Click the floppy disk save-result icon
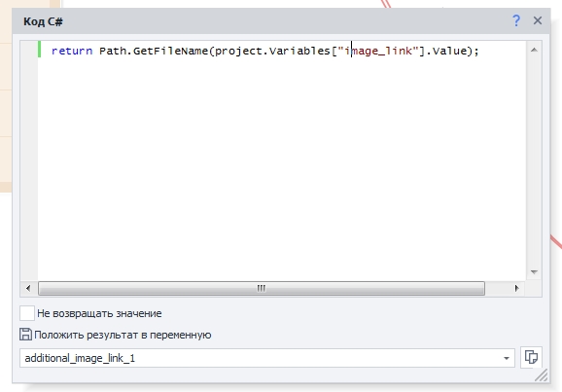Image resolution: width=562 pixels, height=392 pixels. coord(25,335)
